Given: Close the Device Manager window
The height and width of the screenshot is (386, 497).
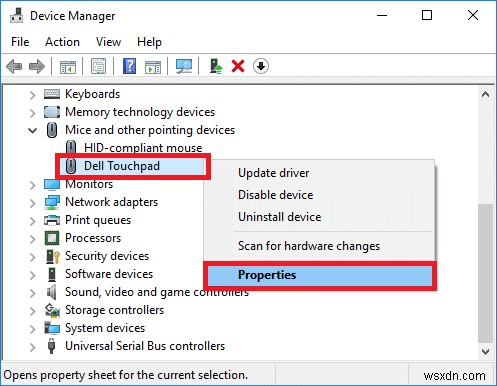Looking at the screenshot, I should [473, 15].
